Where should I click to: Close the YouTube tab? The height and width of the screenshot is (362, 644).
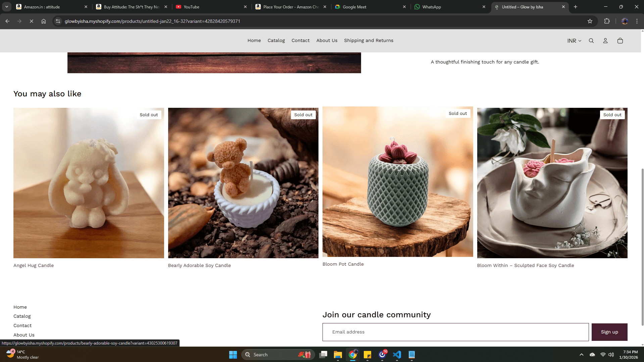coord(245,7)
